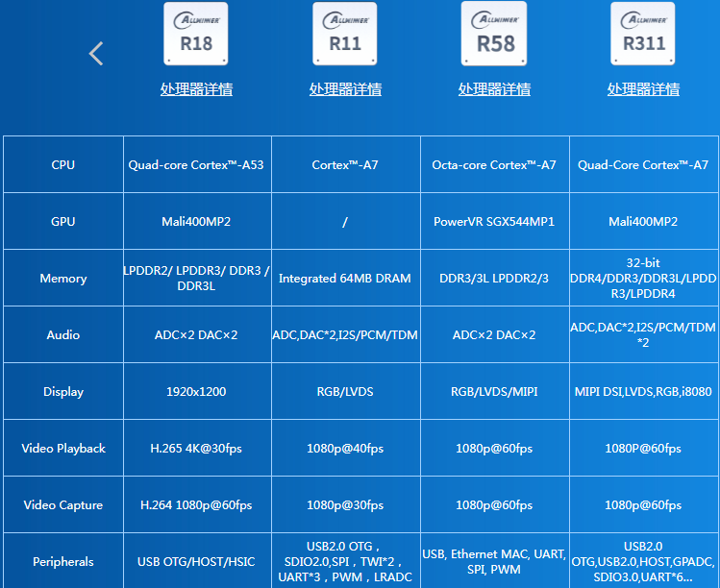720x588 pixels.
Task: Click Mali400MP2 cell in R311 column
Action: [644, 221]
